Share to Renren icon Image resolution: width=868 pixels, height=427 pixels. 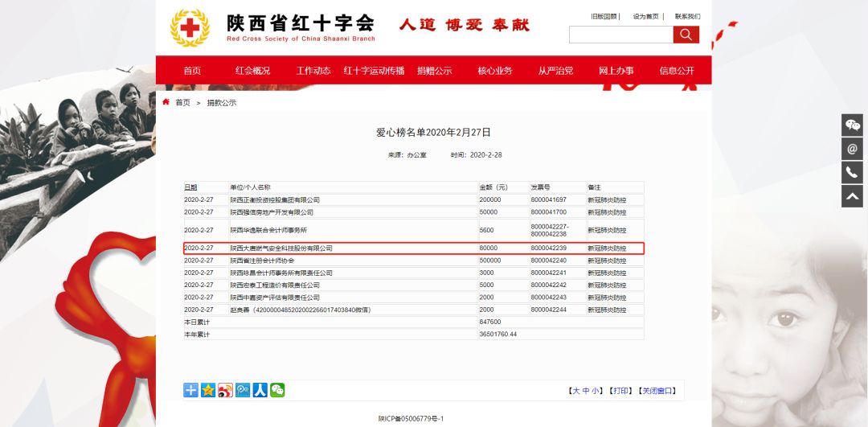(260, 390)
